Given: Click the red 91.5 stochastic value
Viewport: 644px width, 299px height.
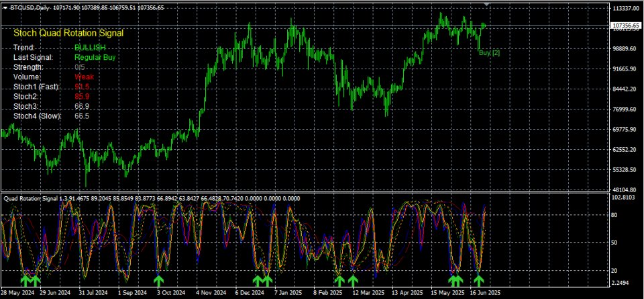Looking at the screenshot, I should pyautogui.click(x=82, y=87).
